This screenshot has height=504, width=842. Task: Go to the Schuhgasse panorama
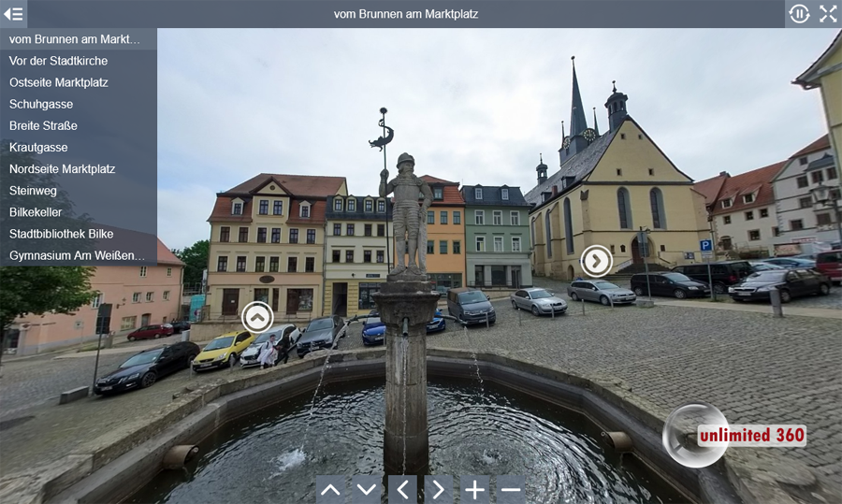tap(41, 104)
